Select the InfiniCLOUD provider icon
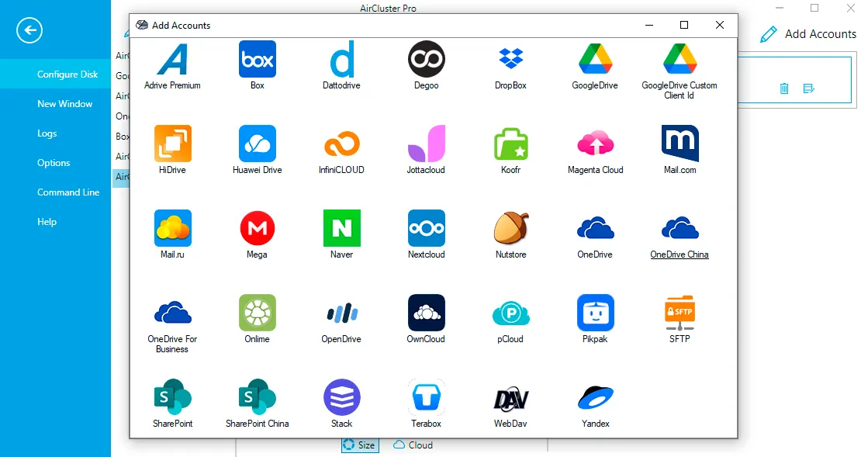Image resolution: width=868 pixels, height=457 pixels. click(341, 144)
